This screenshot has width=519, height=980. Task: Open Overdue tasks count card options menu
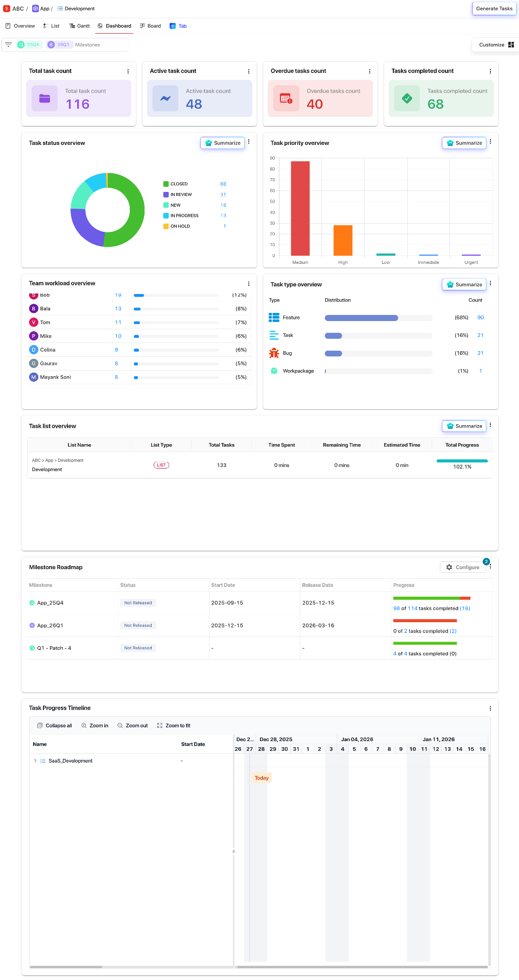tap(369, 71)
